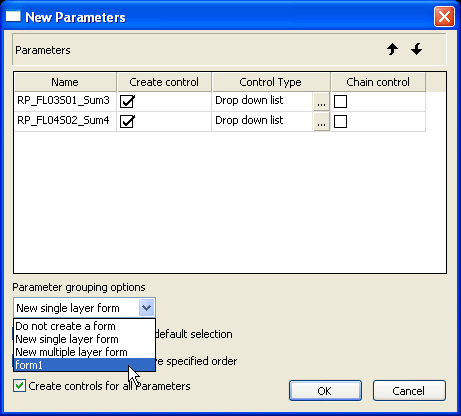Select 'New single layer form' list entry
Viewport: 461px width, 416px height.
(x=84, y=339)
